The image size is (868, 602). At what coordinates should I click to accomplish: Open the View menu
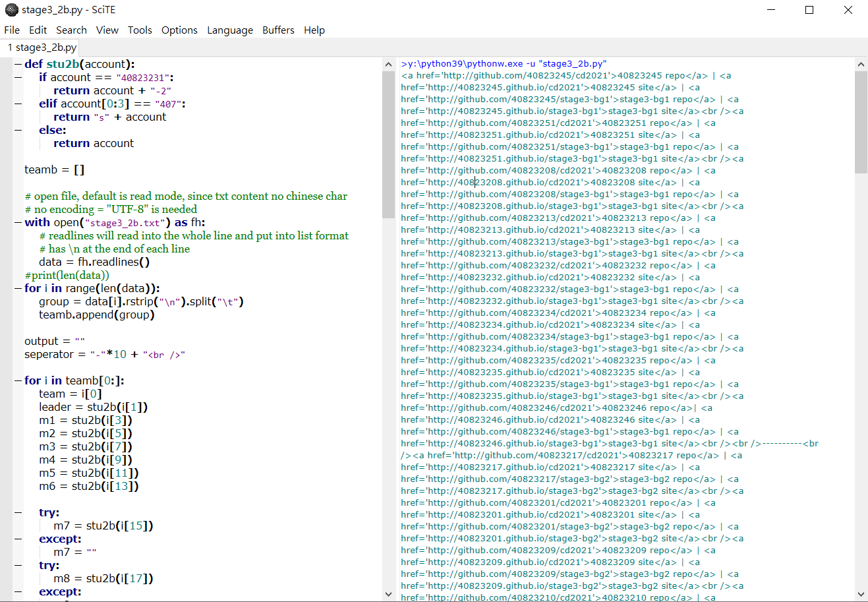107,30
